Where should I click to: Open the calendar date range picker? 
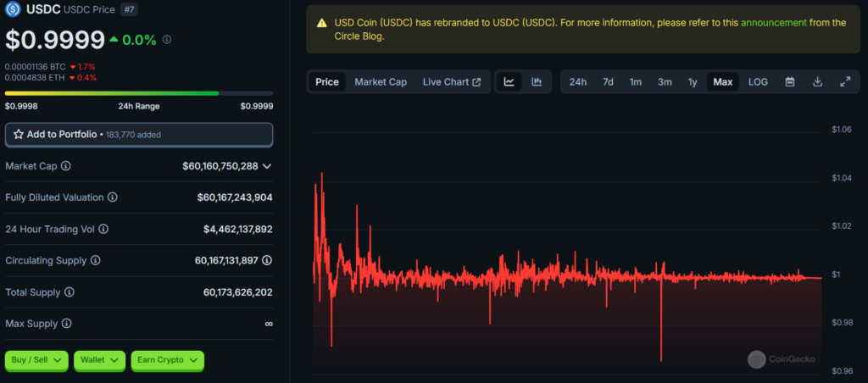tap(790, 82)
